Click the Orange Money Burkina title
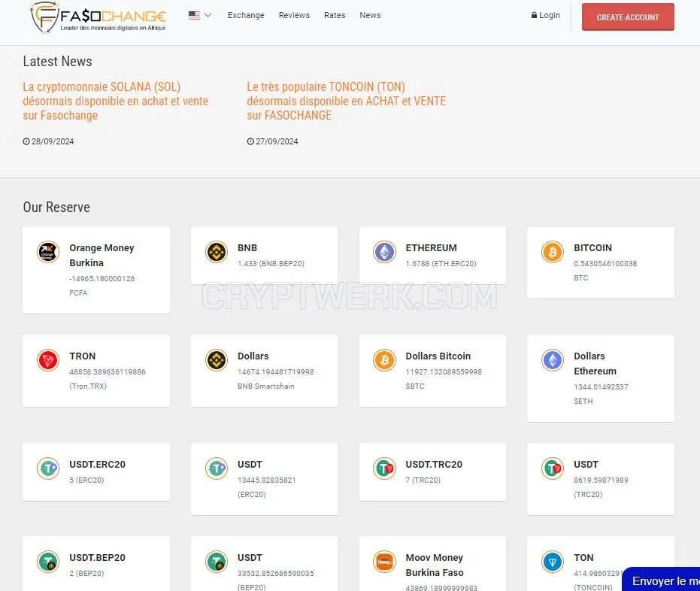 tap(102, 255)
